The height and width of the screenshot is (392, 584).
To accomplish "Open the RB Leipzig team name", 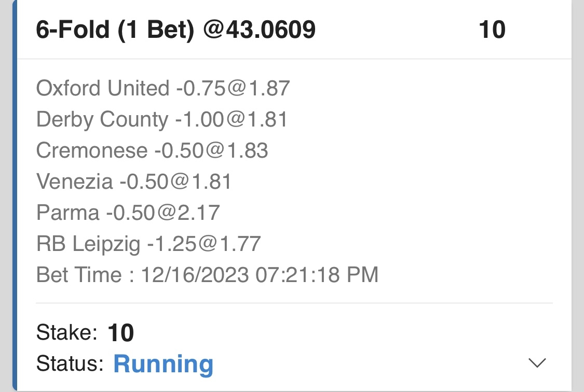I will [x=88, y=244].
